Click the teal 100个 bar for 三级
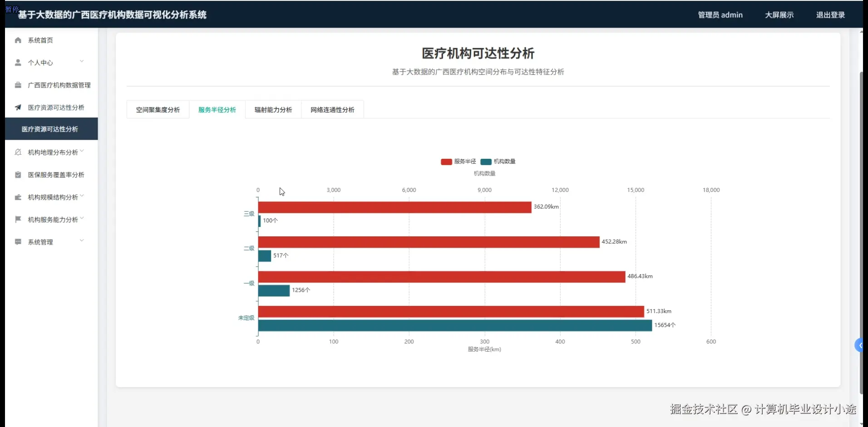 tap(260, 221)
